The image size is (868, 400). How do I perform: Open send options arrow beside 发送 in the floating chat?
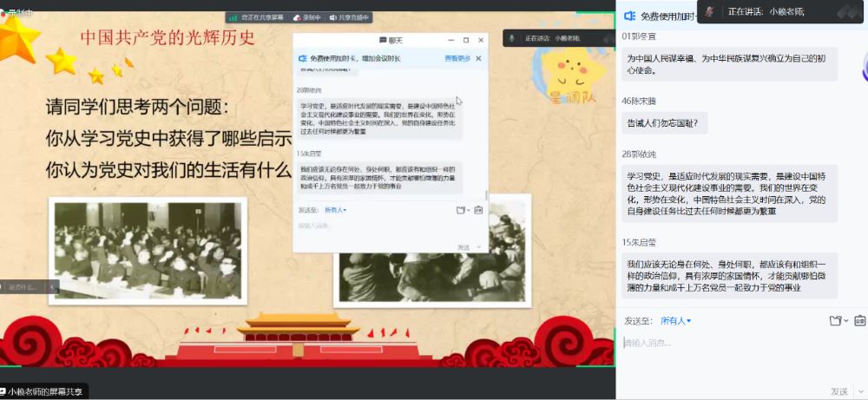(479, 246)
